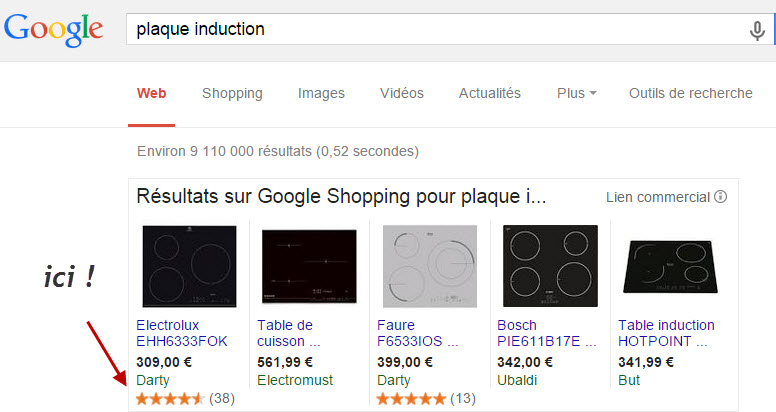Expand Outils de recherche options
This screenshot has width=776, height=412.
pos(690,93)
